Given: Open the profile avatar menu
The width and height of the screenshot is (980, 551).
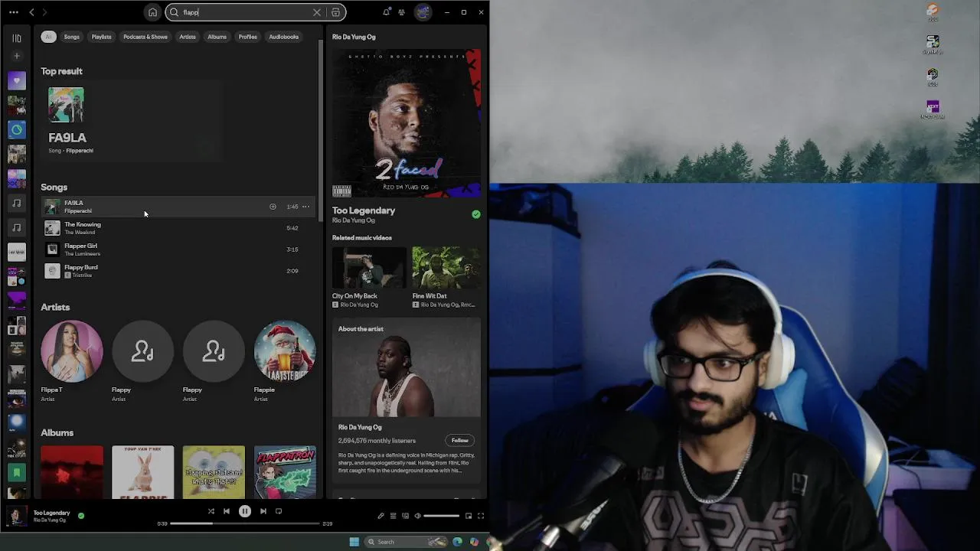Looking at the screenshot, I should pos(423,12).
